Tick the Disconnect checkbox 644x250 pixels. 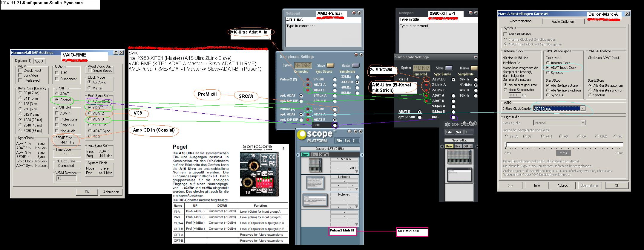[x=57, y=79]
